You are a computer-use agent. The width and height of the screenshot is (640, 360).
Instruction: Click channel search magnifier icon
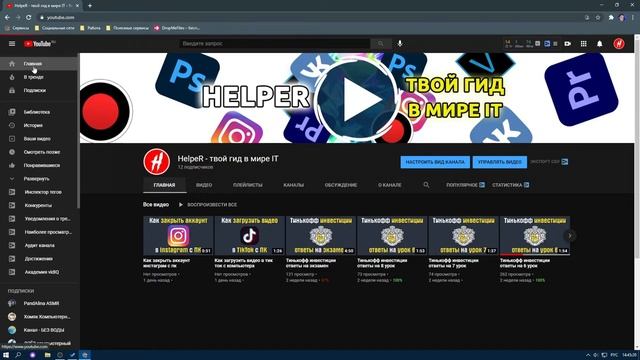click(426, 185)
